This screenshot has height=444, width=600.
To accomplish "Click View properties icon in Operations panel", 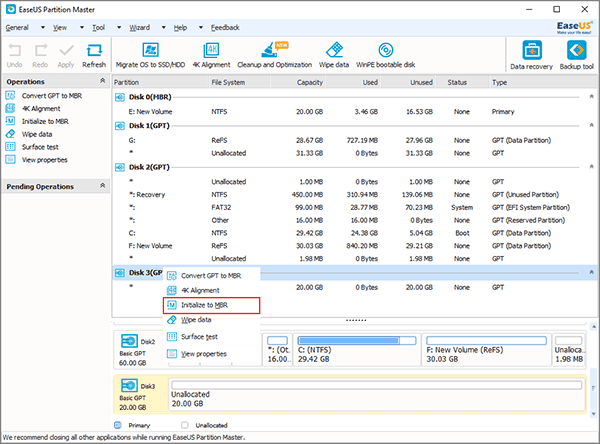I will [10, 160].
